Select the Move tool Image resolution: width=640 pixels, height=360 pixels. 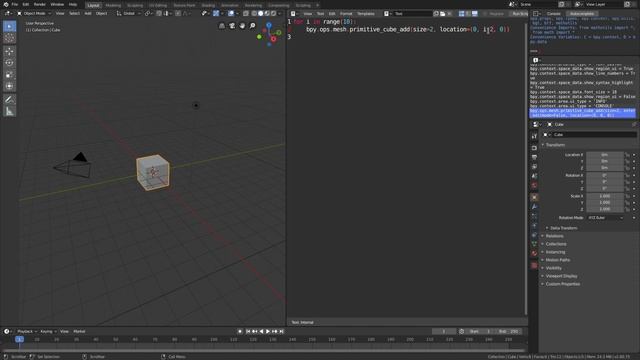[x=9, y=51]
